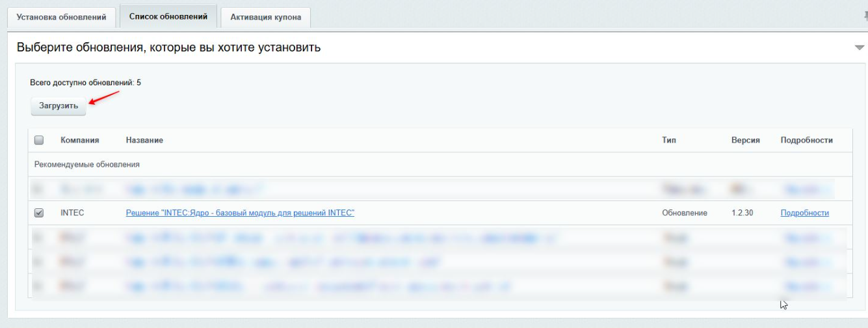Click the Тип column header
Screen dimensions: 868x328
(668, 140)
